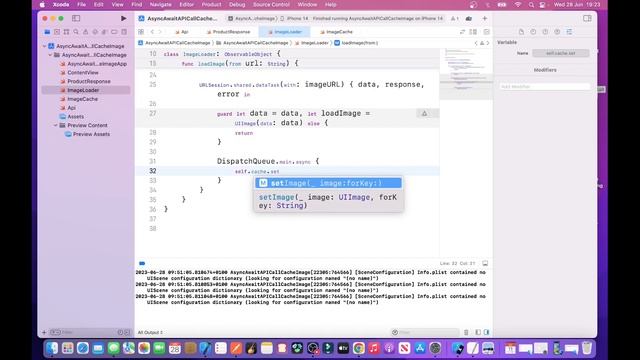The image size is (640, 360).
Task: Open the Product menu
Action: (x=211, y=4)
